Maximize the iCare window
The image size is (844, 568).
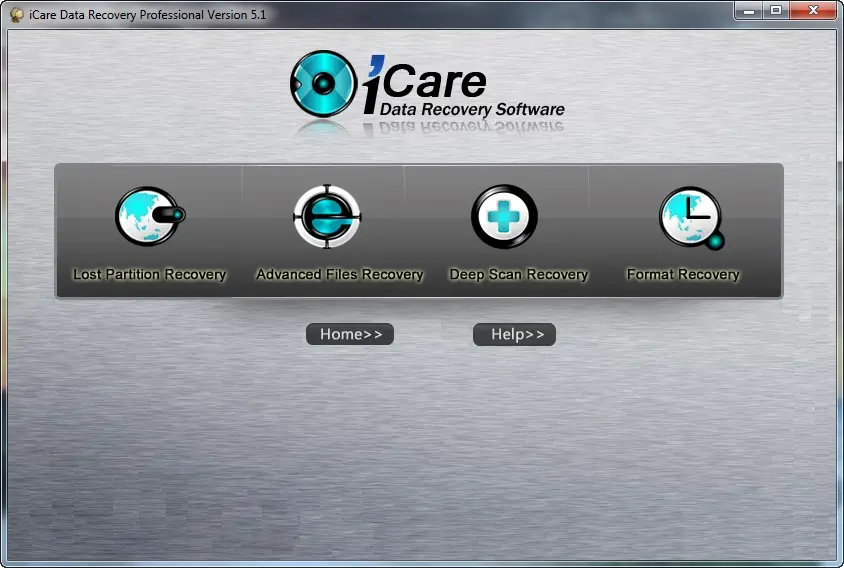coord(776,11)
